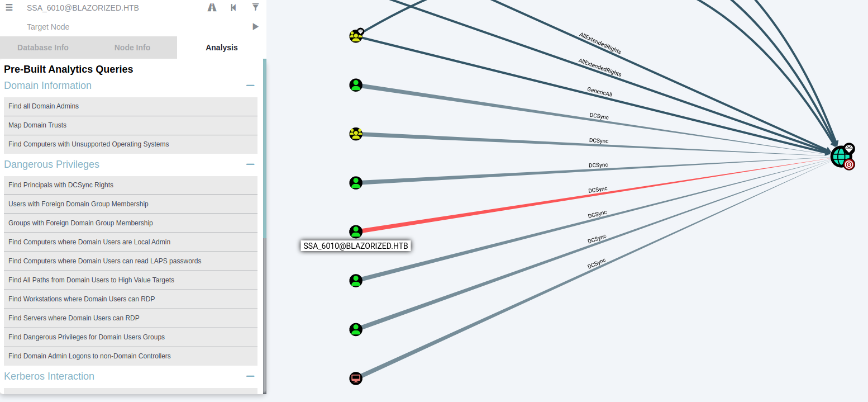
Task: Click the pathfinding road icon
Action: [x=212, y=8]
